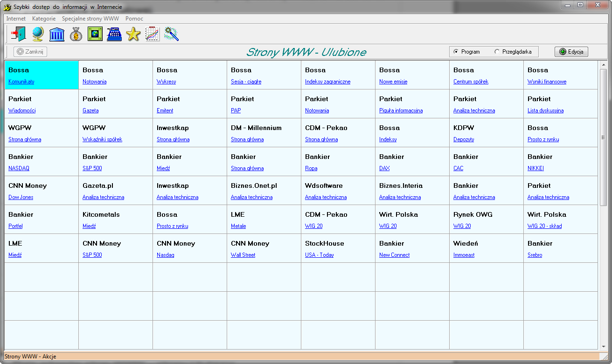Open Parkiet Gazeta link
Screen dimensions: 612x364
tap(90, 110)
